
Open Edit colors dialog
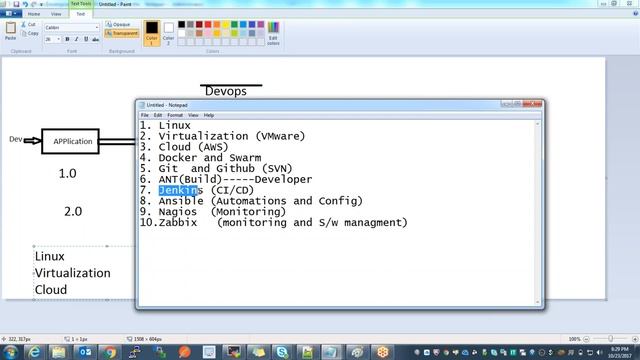click(x=273, y=33)
